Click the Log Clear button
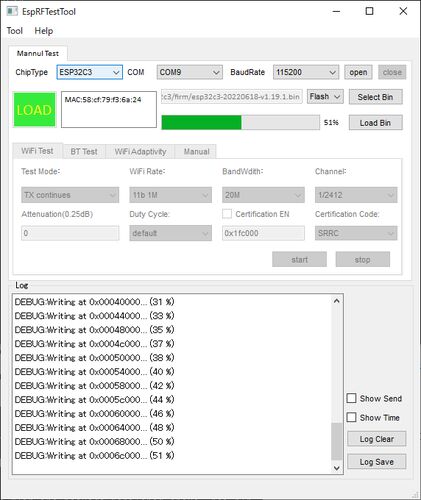The height and width of the screenshot is (500, 421). tap(377, 439)
